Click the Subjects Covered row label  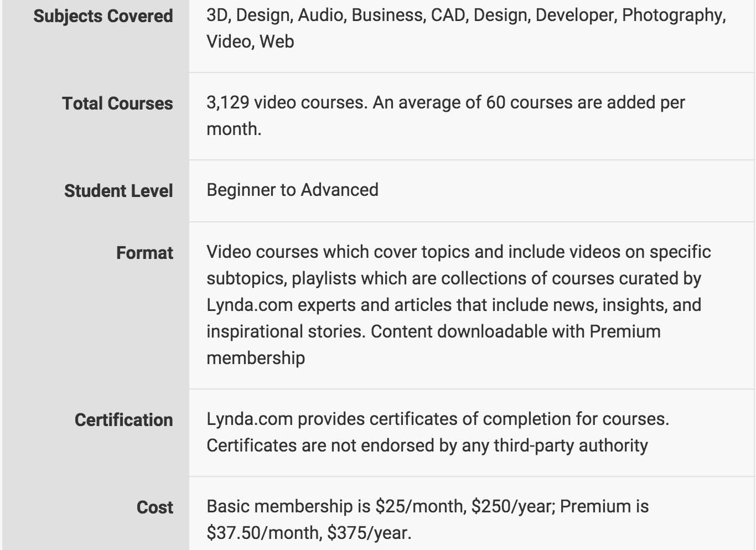103,16
